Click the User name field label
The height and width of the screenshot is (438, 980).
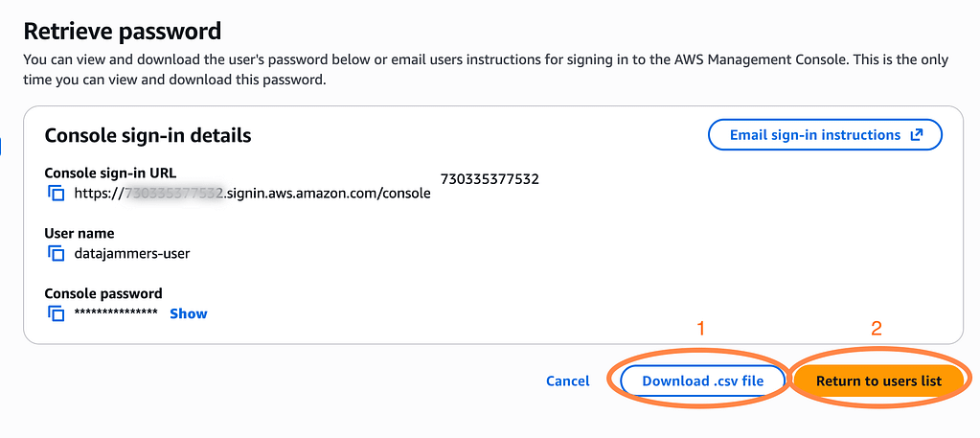80,233
